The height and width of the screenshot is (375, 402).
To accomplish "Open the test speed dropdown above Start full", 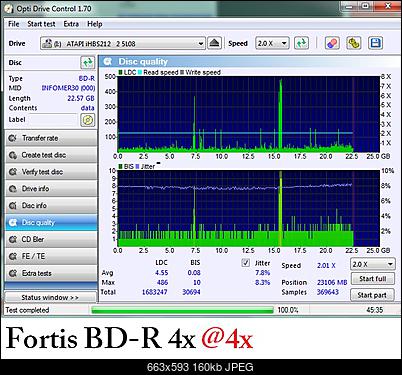I will [x=373, y=264].
